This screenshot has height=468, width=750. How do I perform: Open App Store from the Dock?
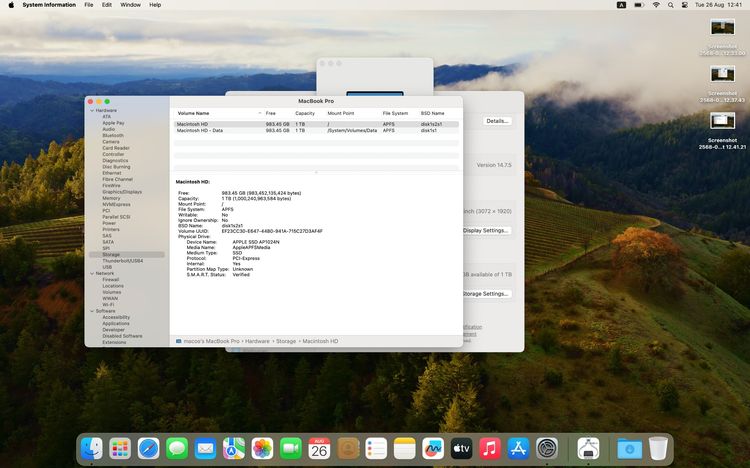coord(518,449)
